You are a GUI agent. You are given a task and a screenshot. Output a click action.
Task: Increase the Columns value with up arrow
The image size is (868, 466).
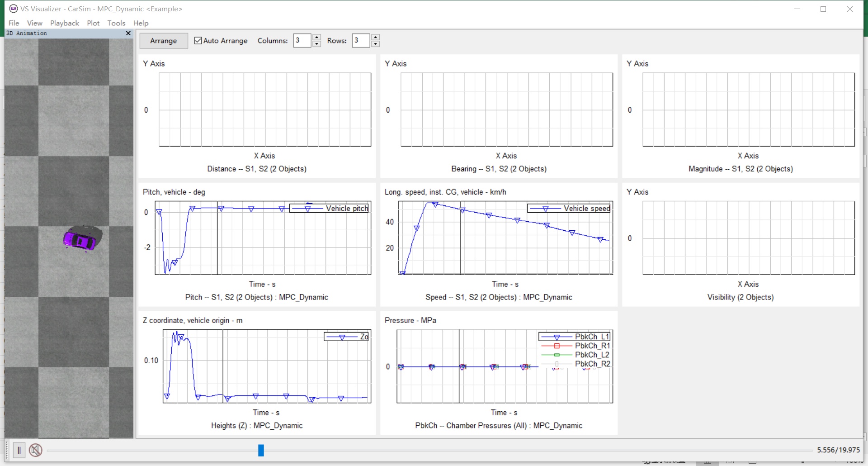(x=316, y=38)
